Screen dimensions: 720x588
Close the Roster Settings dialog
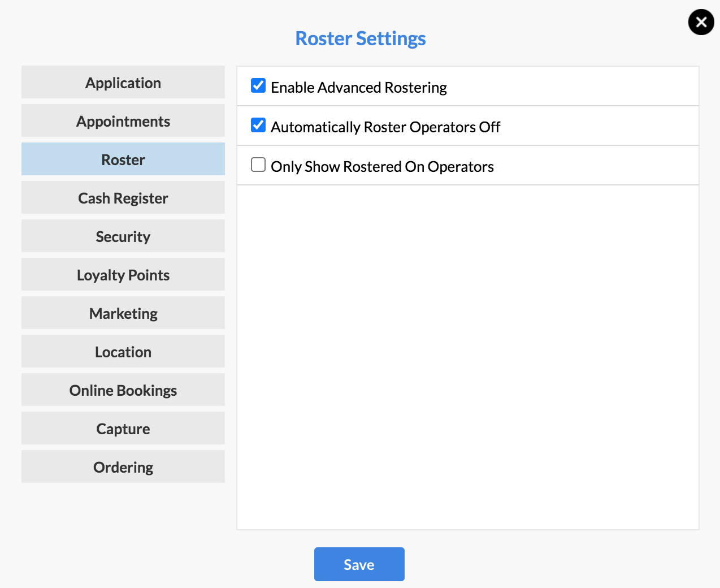[x=701, y=22]
